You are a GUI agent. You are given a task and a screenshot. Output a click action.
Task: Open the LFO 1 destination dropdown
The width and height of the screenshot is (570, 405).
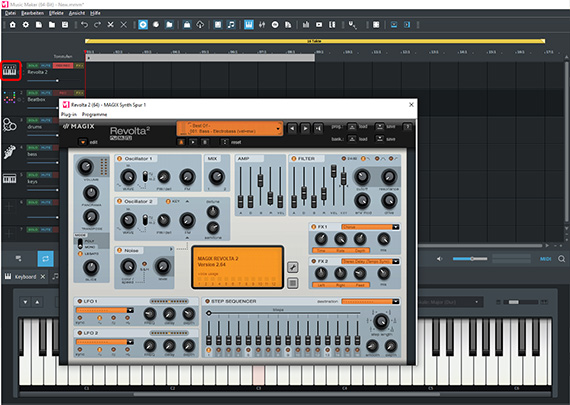coord(130,310)
